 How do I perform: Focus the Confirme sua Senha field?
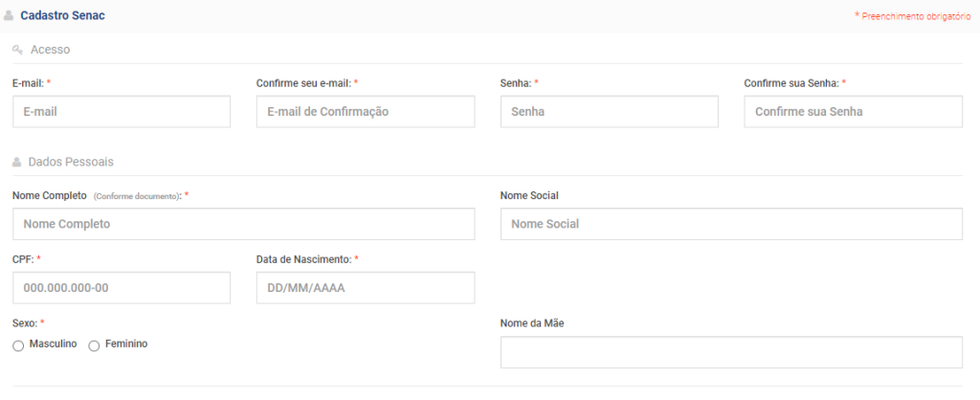(853, 112)
